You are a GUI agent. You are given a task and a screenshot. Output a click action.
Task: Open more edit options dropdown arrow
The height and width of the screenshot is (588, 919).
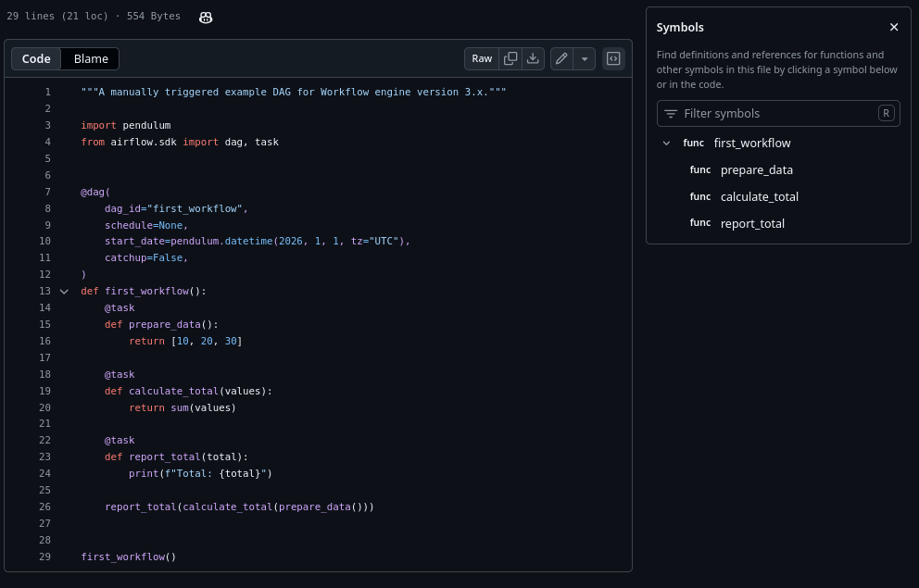[585, 58]
